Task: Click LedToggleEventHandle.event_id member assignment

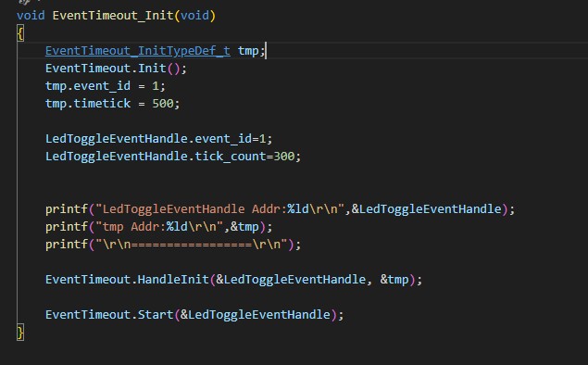Action: pyautogui.click(x=148, y=139)
